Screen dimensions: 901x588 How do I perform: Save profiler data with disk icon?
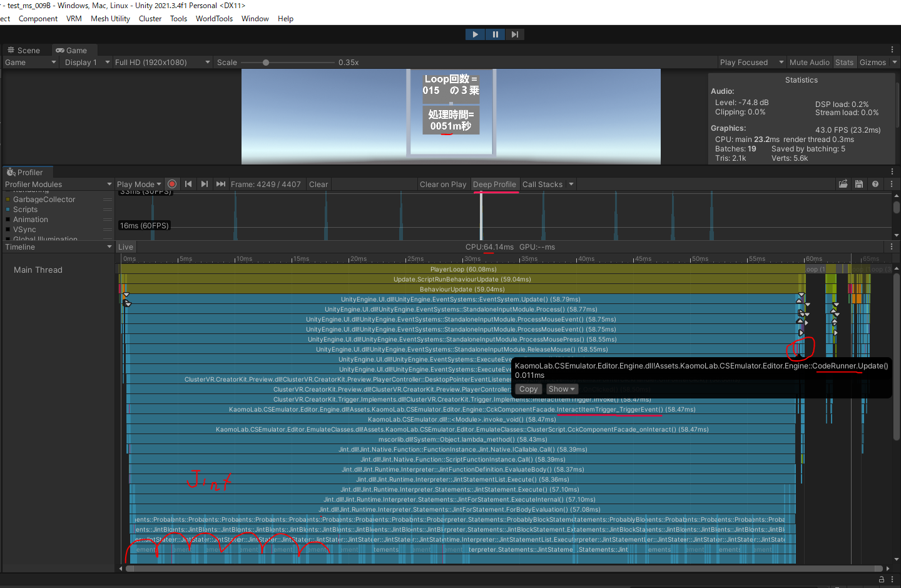(x=859, y=184)
